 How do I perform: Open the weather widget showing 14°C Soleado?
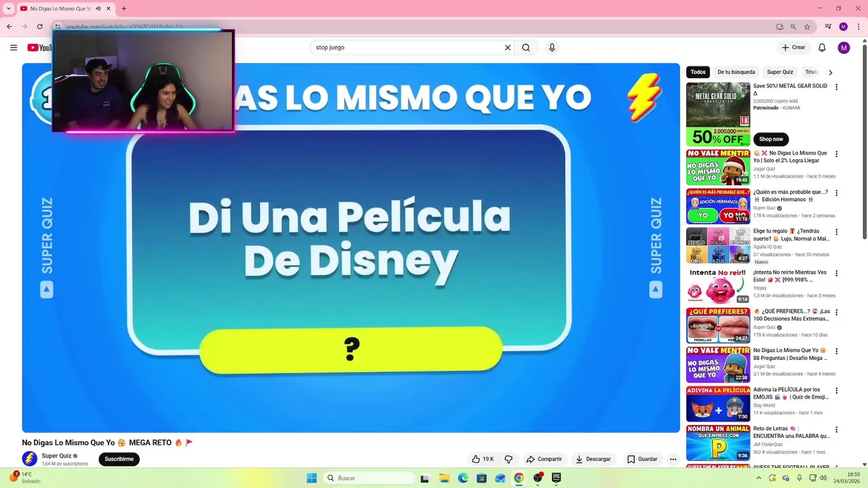click(x=25, y=478)
